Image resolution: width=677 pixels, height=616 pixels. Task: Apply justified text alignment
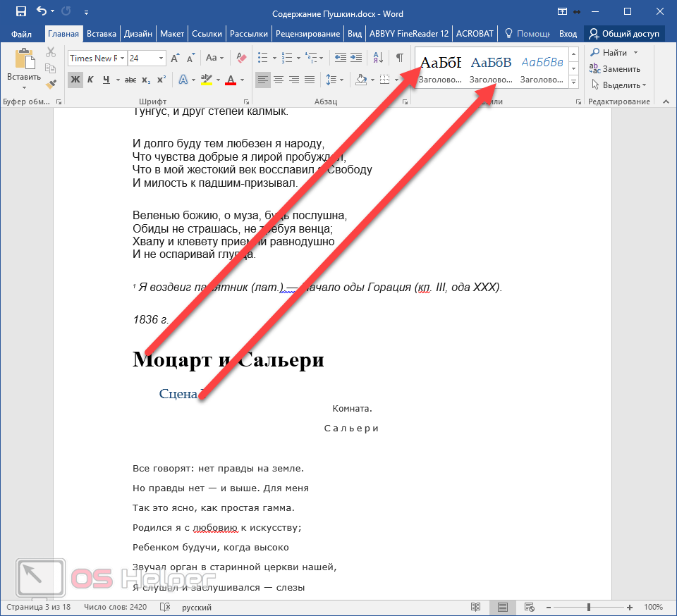(310, 80)
